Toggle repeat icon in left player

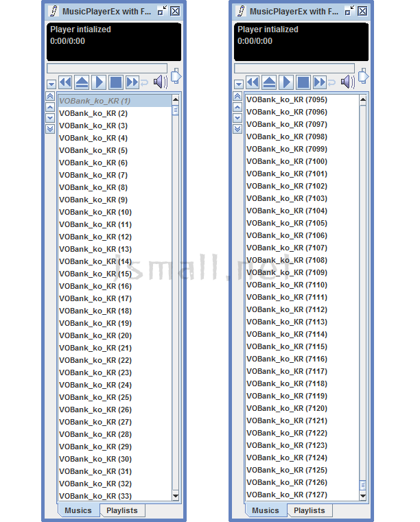(144, 82)
